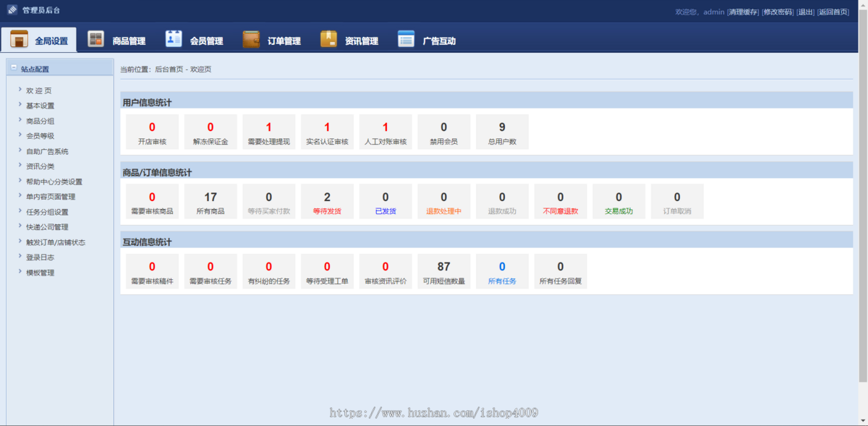The height and width of the screenshot is (426, 868).
Task: Click the 返回首页 link
Action: (833, 12)
